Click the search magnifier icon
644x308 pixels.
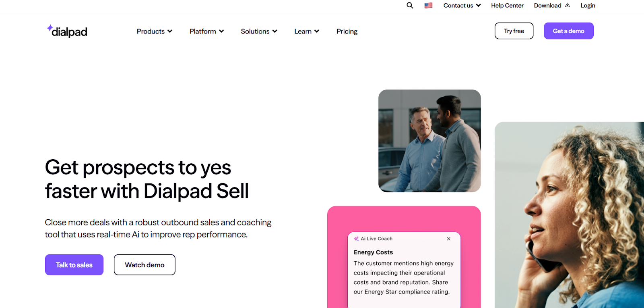tap(410, 5)
